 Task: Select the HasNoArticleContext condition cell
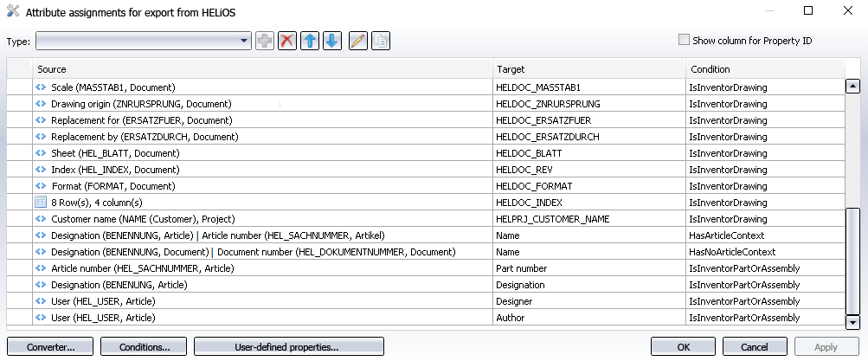pos(766,252)
